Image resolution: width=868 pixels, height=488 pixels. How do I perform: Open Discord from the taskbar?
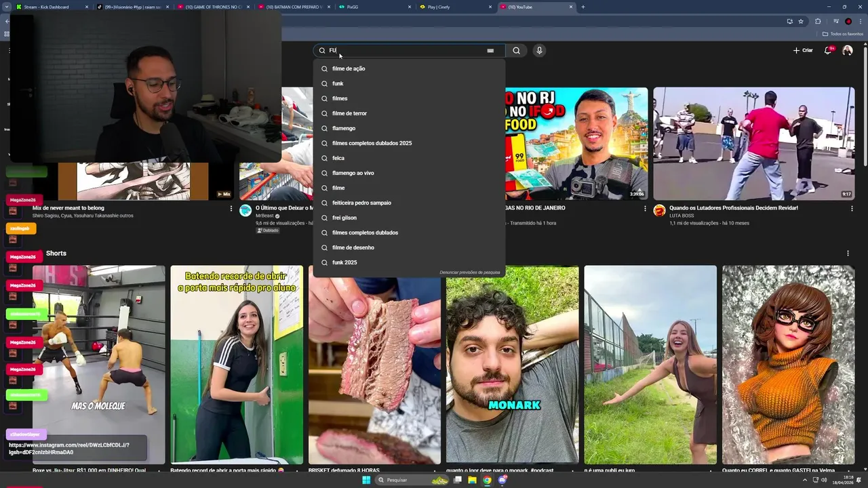pos(502,480)
